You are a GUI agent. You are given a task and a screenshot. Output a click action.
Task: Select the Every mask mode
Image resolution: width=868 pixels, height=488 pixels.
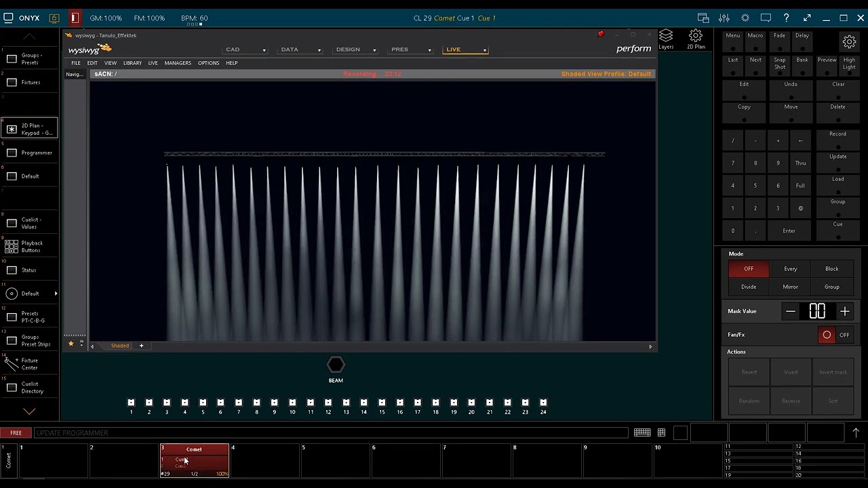tap(790, 268)
